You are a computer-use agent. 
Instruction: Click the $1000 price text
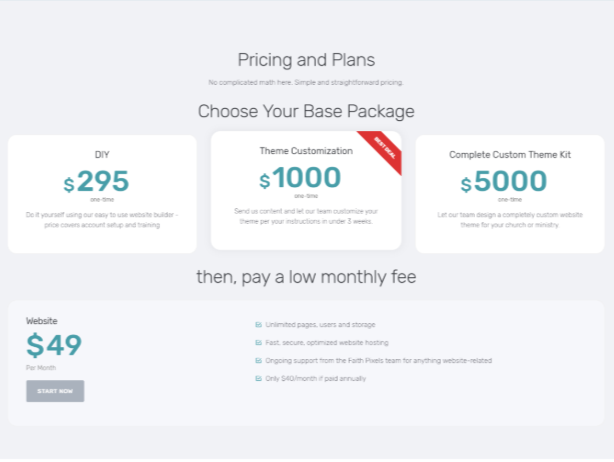click(x=300, y=178)
